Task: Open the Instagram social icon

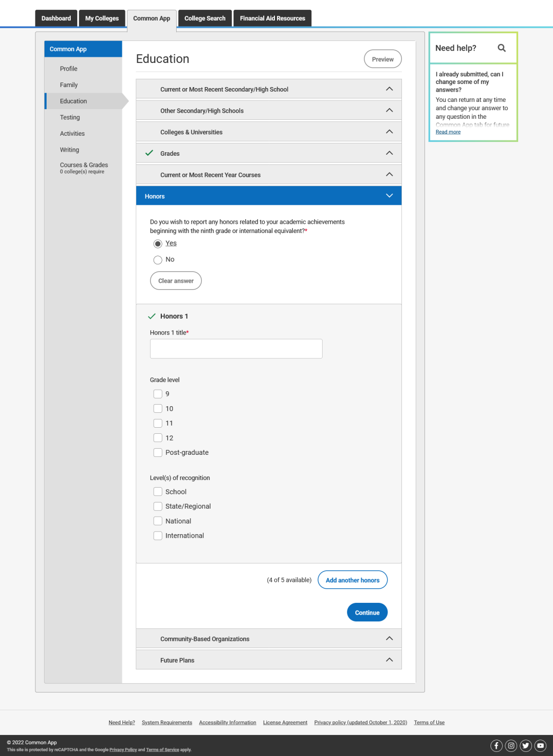Action: (x=511, y=746)
